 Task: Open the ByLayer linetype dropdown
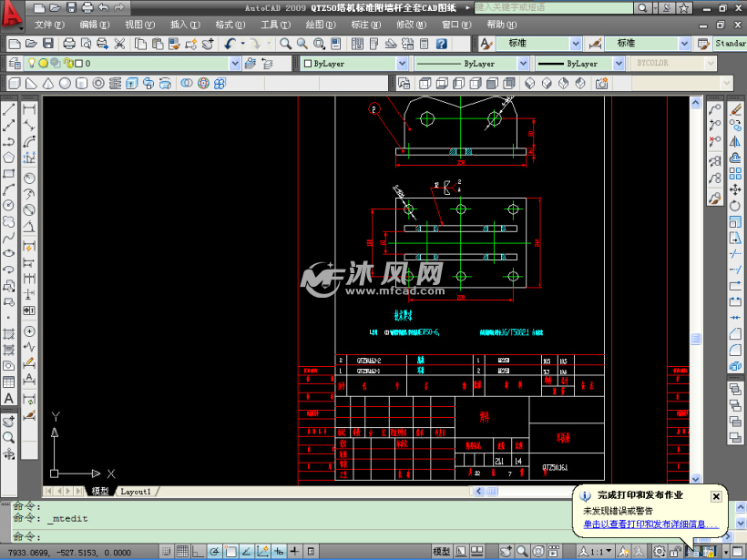pyautogui.click(x=523, y=64)
